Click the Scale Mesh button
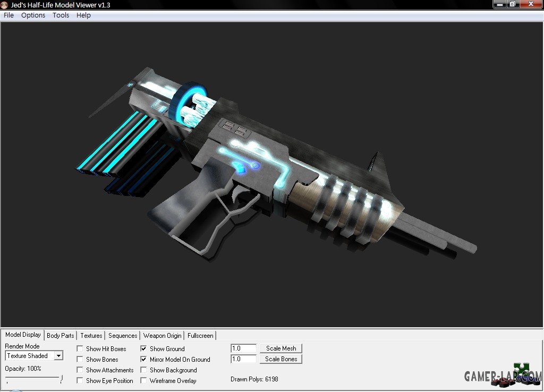The width and height of the screenshot is (544, 392). click(x=281, y=348)
